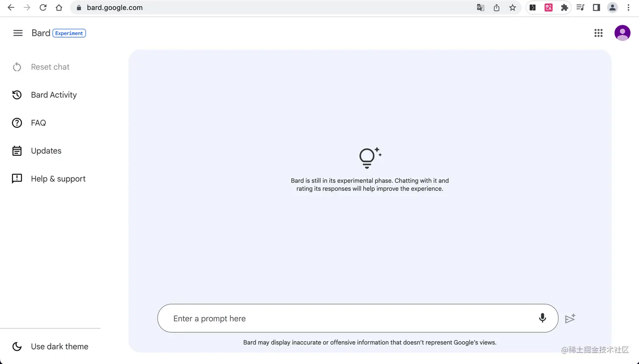Click the share page icon in address bar
Screen dimensions: 639x364
point(497,8)
